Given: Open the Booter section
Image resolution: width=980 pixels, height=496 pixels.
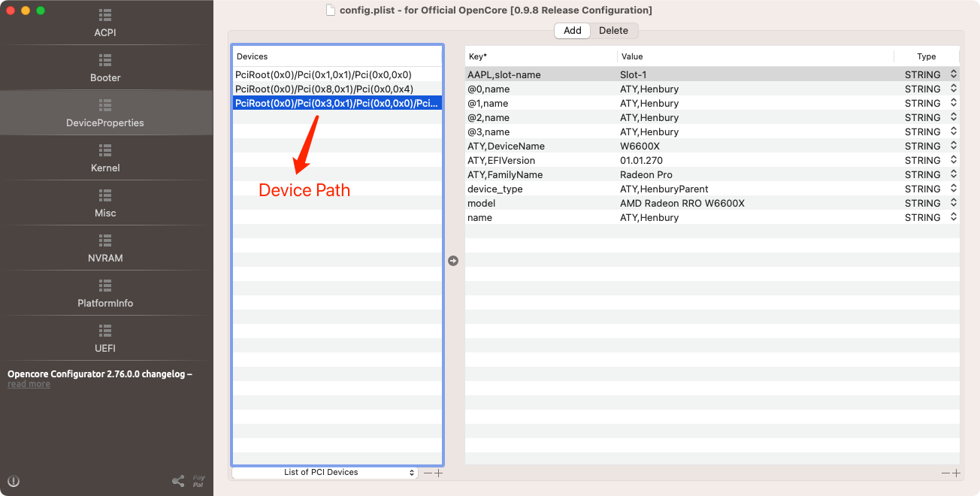Looking at the screenshot, I should point(105,68).
